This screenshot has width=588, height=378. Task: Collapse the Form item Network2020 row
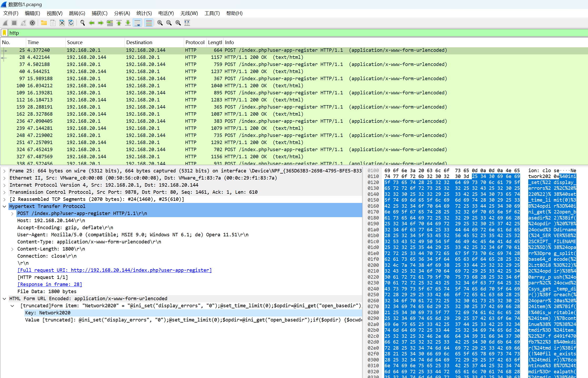point(12,306)
